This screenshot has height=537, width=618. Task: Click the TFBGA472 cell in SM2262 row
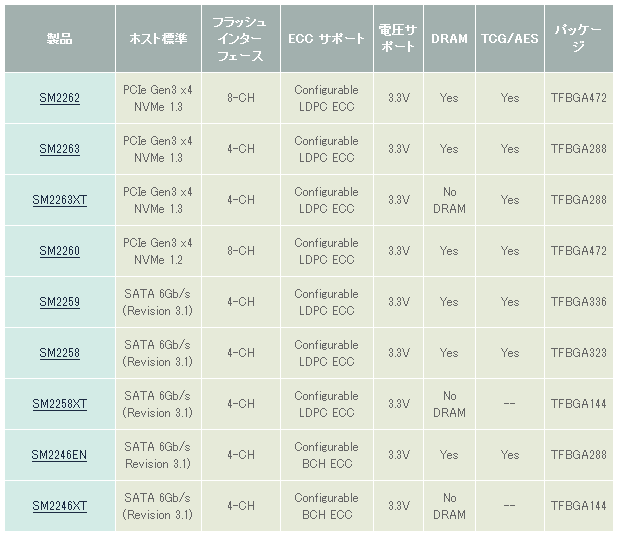tap(578, 98)
